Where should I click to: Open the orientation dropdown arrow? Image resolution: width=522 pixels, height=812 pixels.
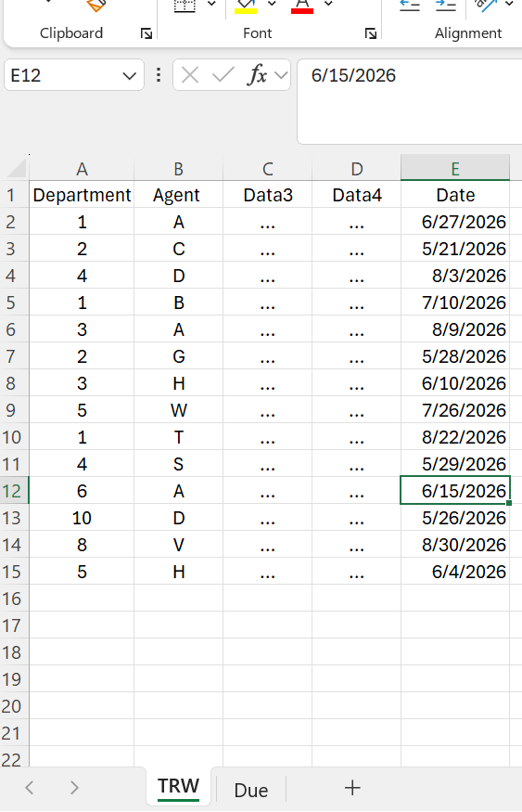509,4
